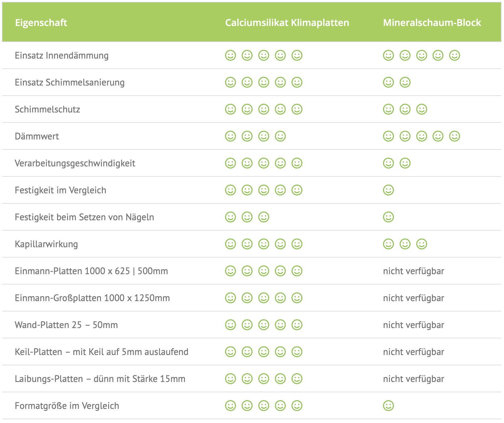Click the Verarbeitungsgeschwindigkeit row label
The image size is (504, 423).
(x=75, y=163)
